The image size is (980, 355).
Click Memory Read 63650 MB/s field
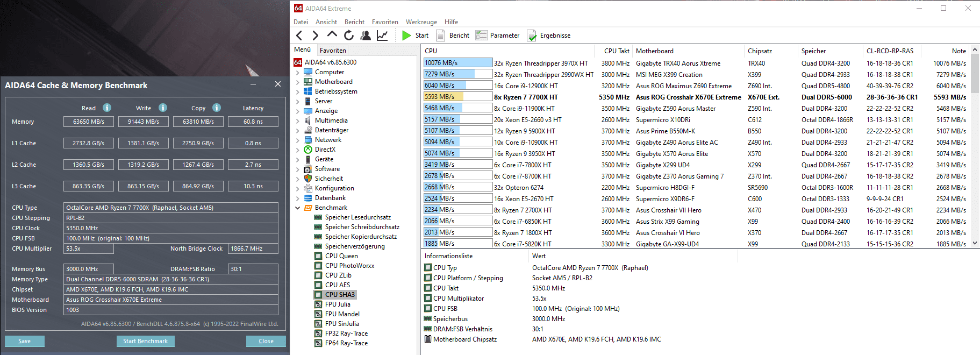pos(89,122)
